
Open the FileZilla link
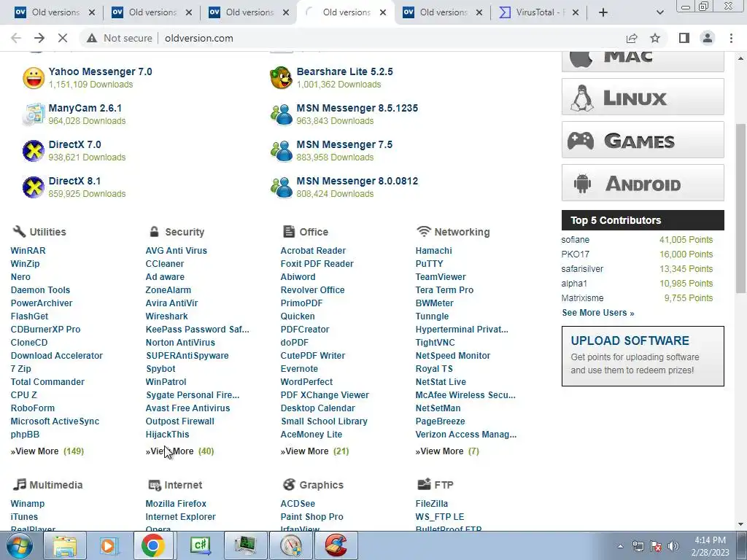[432, 503]
